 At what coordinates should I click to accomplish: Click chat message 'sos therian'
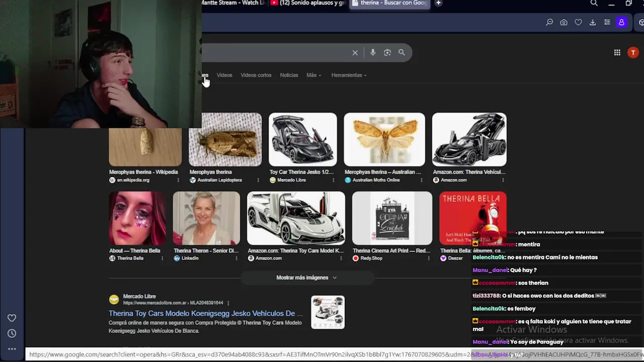pyautogui.click(x=533, y=283)
